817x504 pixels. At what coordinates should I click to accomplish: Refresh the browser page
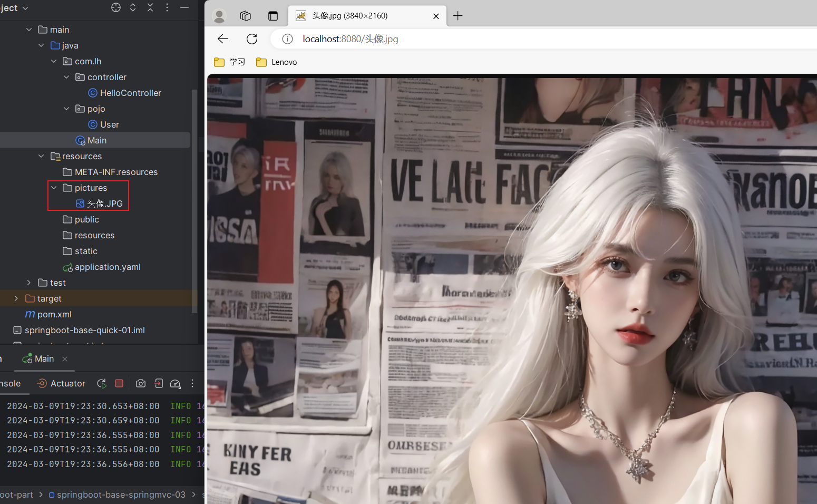[252, 39]
